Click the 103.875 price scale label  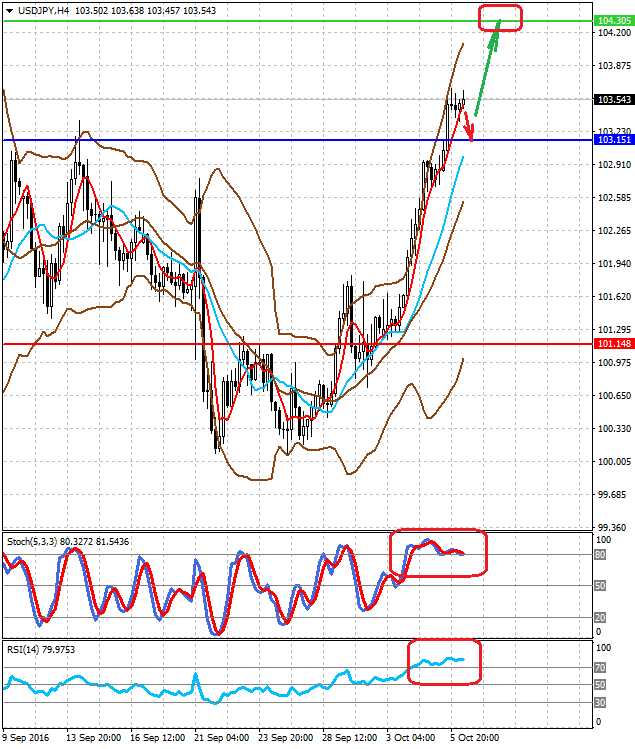(614, 65)
